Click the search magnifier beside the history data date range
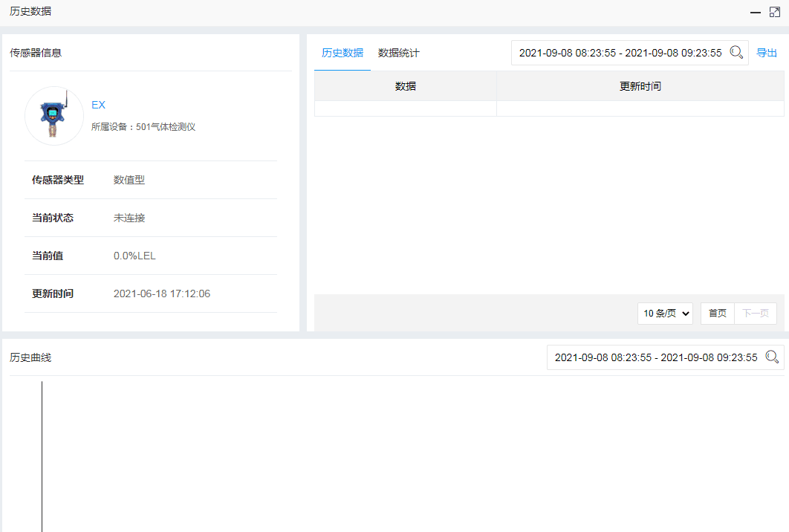The height and width of the screenshot is (532, 789). click(737, 53)
